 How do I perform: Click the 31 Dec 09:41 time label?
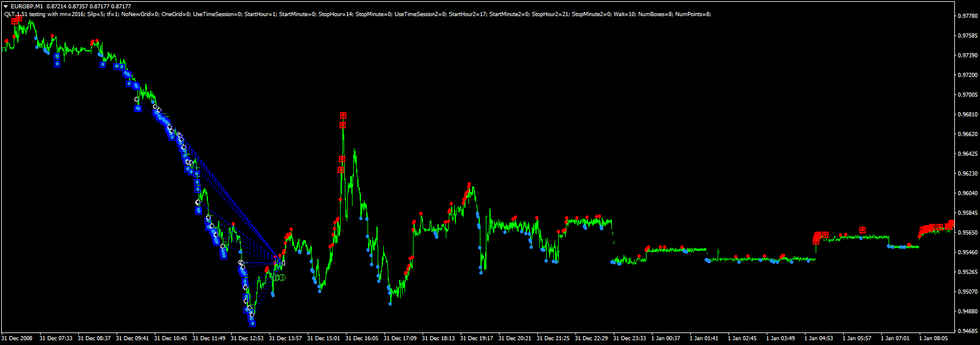click(x=133, y=338)
